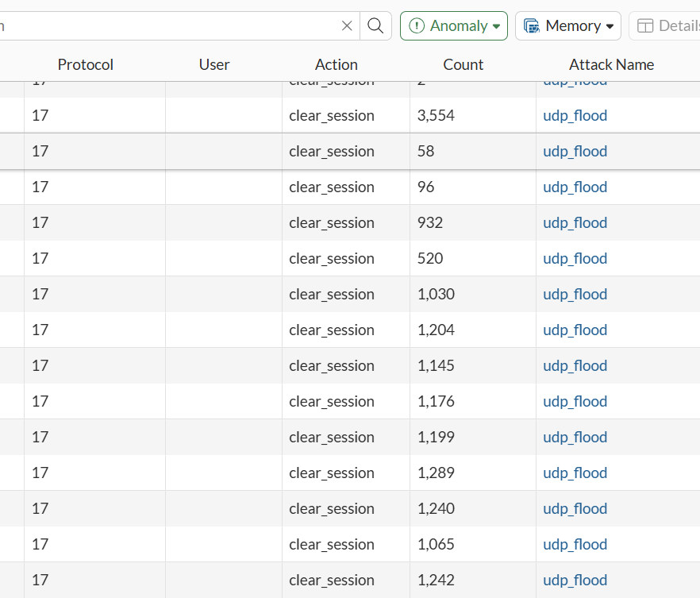
Task: Click the Attack Name column header
Action: (x=611, y=65)
